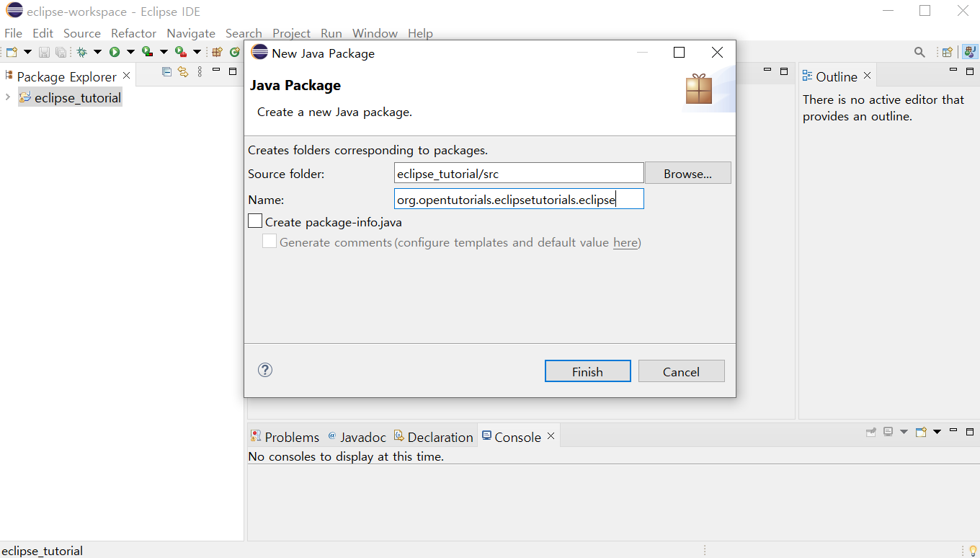
Task: Click the lightbulb tip icon in status bar
Action: point(972,551)
